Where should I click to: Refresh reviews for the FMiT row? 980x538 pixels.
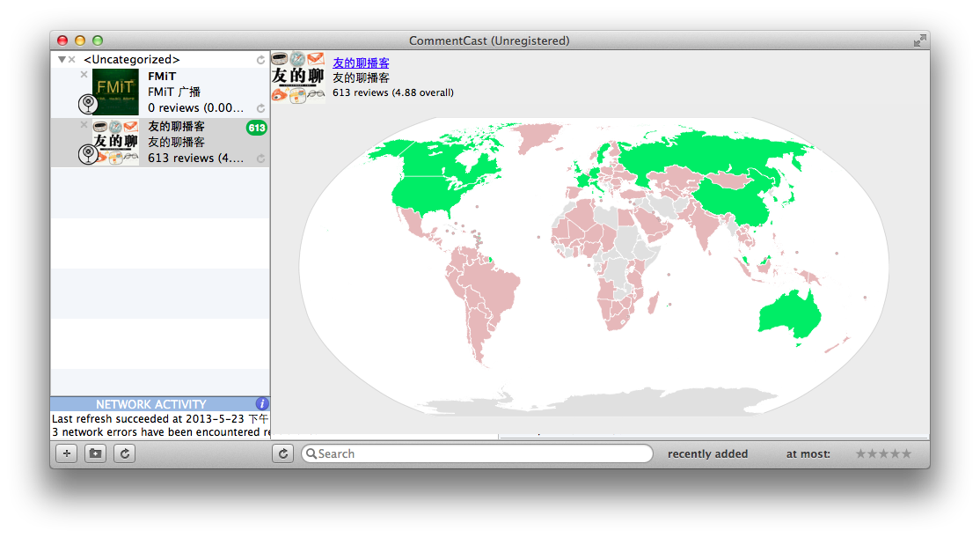(x=260, y=108)
